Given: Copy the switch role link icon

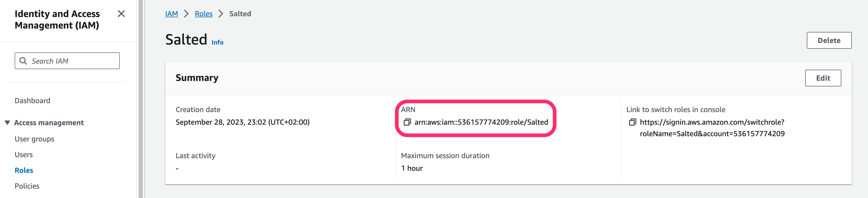Looking at the screenshot, I should (x=632, y=122).
